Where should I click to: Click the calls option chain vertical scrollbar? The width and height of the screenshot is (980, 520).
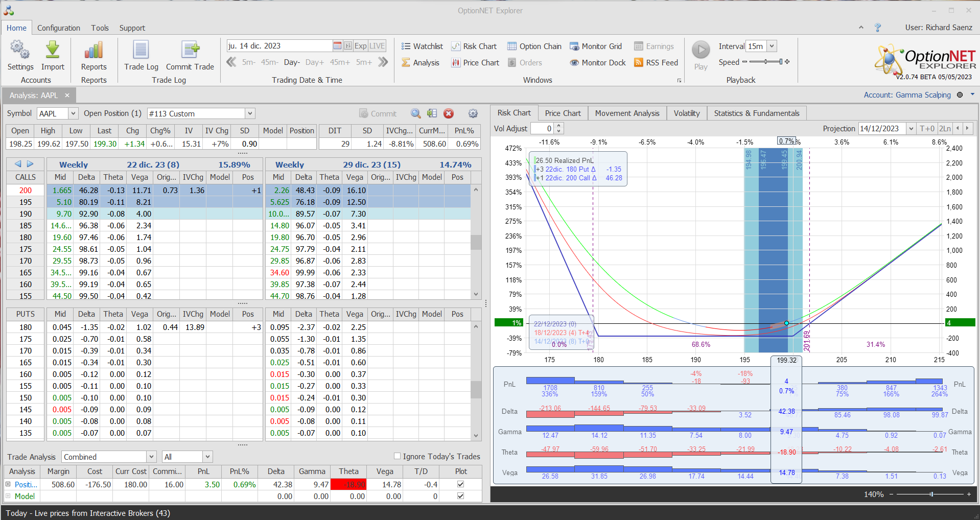point(476,243)
